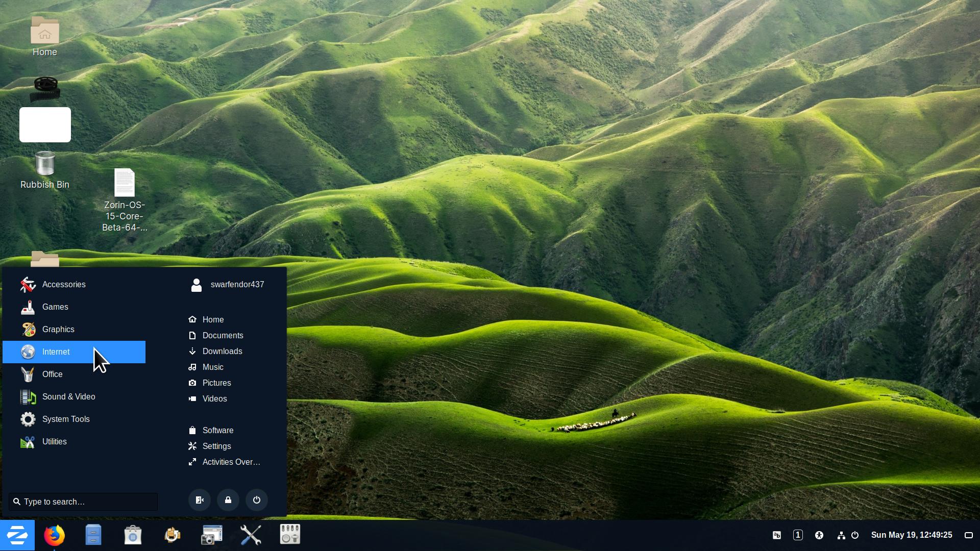Viewport: 980px width, 551px height.
Task: Select the Internet menu category
Action: (x=56, y=352)
